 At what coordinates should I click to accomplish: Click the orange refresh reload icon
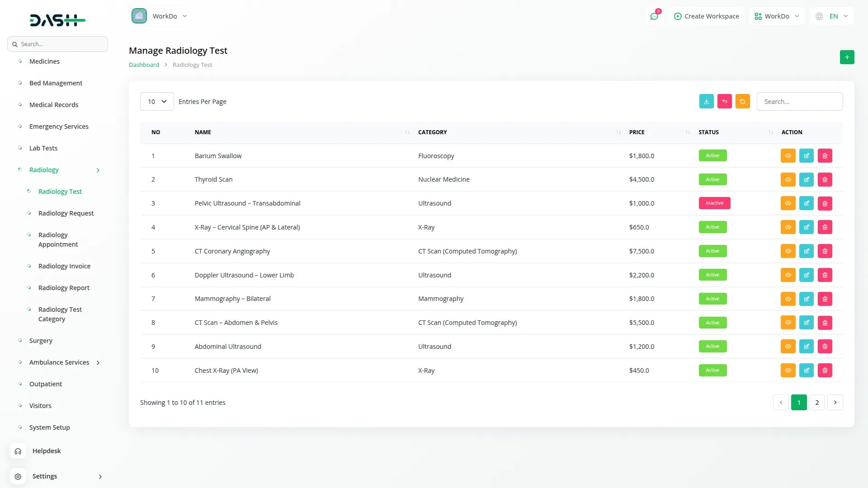coord(742,102)
